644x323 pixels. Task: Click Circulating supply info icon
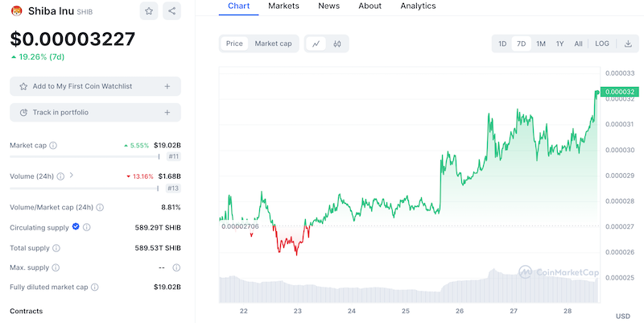(87, 227)
